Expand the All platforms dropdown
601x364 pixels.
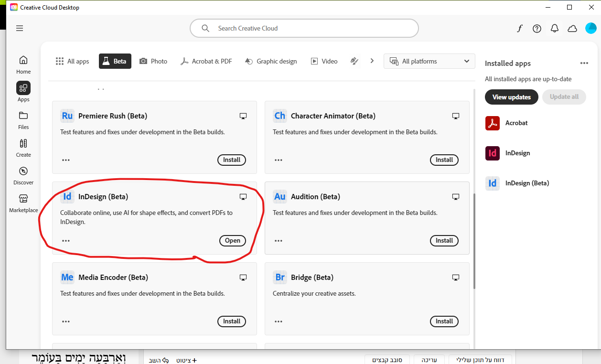coord(429,61)
